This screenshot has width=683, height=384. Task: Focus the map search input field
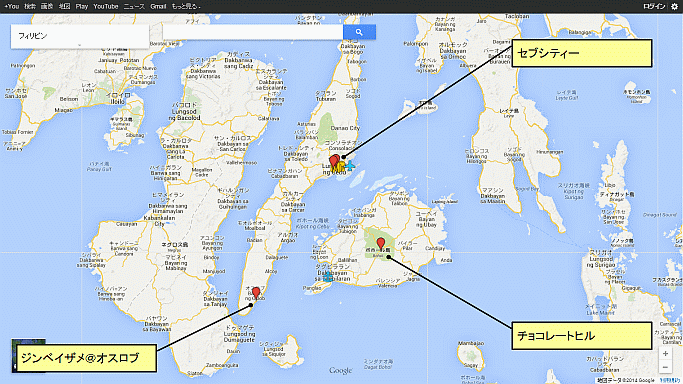pyautogui.click(x=253, y=32)
